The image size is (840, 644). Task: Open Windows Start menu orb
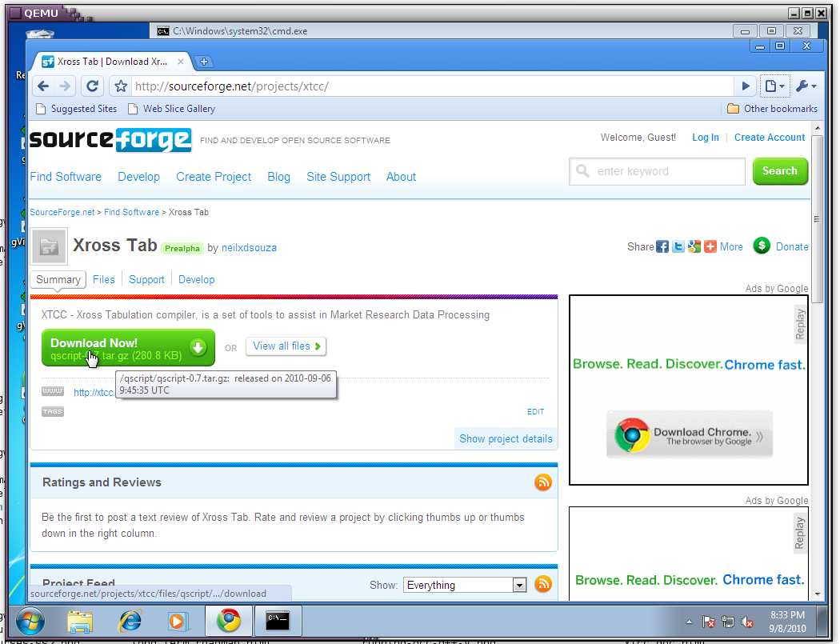[x=30, y=621]
